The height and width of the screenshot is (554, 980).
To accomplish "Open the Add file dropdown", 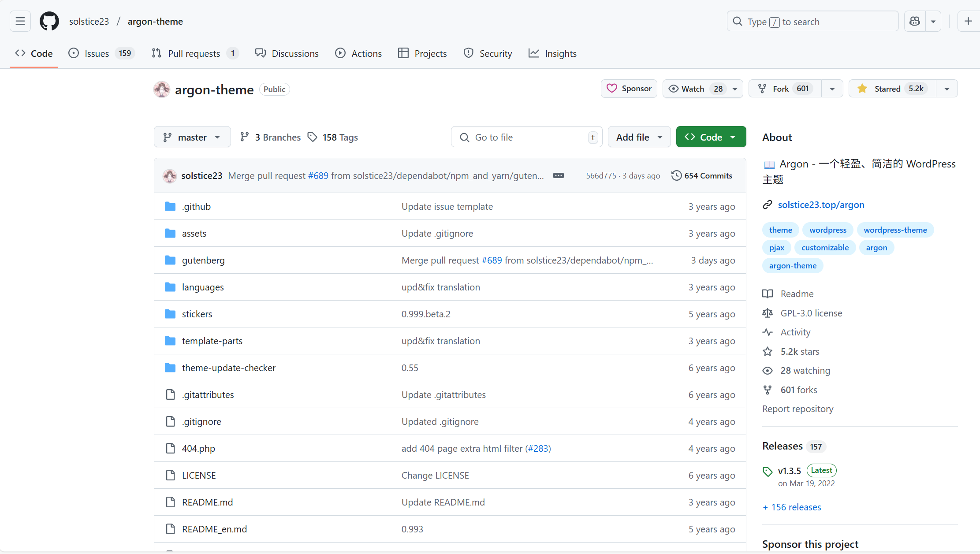I will click(639, 137).
